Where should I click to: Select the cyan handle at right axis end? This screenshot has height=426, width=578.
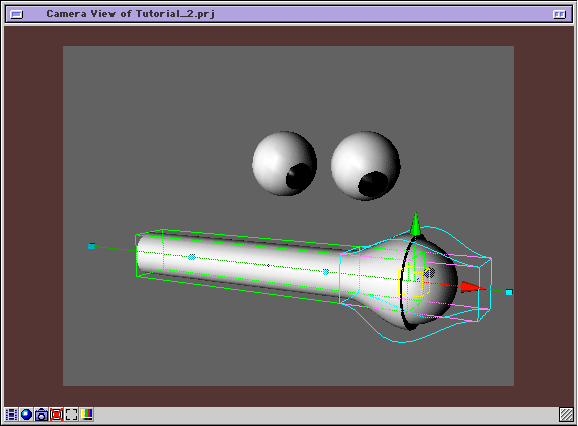509,292
